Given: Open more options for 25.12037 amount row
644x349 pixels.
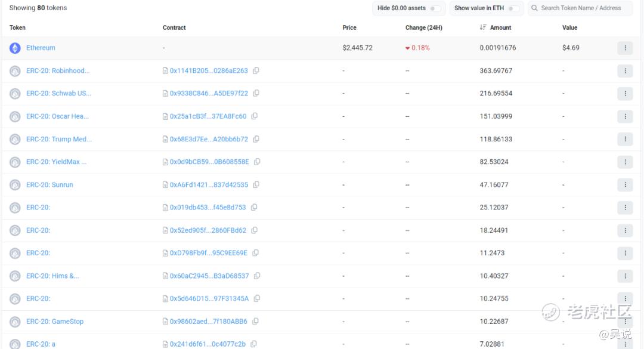Looking at the screenshot, I should pyautogui.click(x=625, y=208).
